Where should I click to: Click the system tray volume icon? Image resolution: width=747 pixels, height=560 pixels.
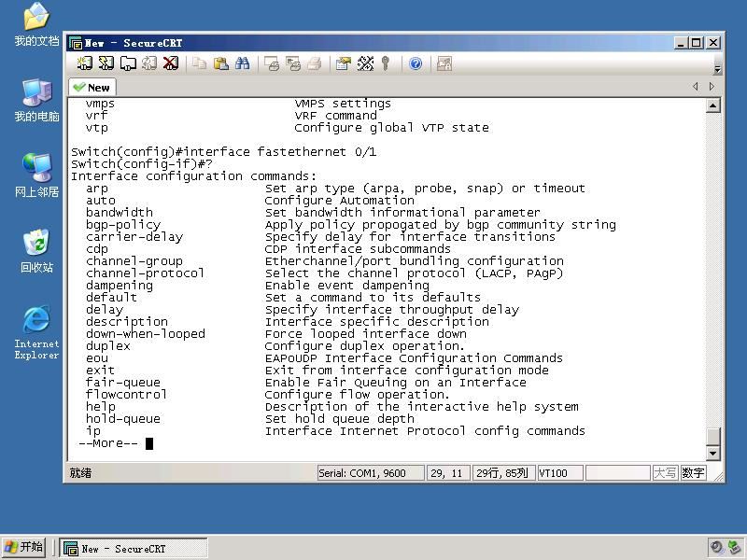(716, 547)
